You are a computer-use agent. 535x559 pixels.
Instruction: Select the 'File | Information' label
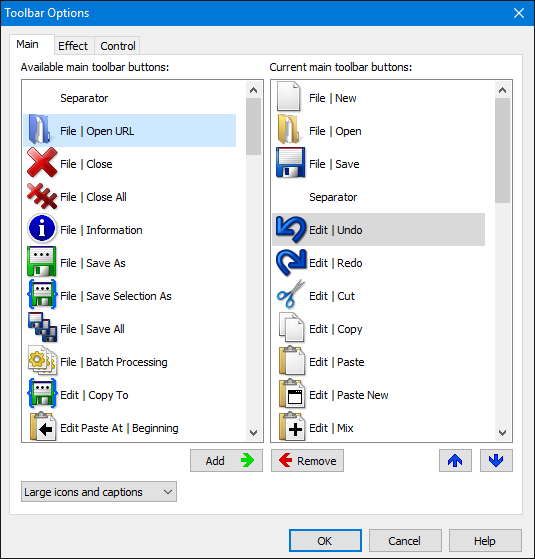coord(101,230)
